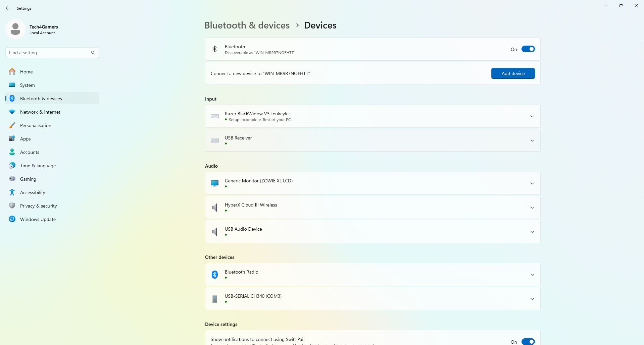
Task: Expand the Razer BlackWidow V3 Tenkeyless entry
Action: (x=532, y=116)
